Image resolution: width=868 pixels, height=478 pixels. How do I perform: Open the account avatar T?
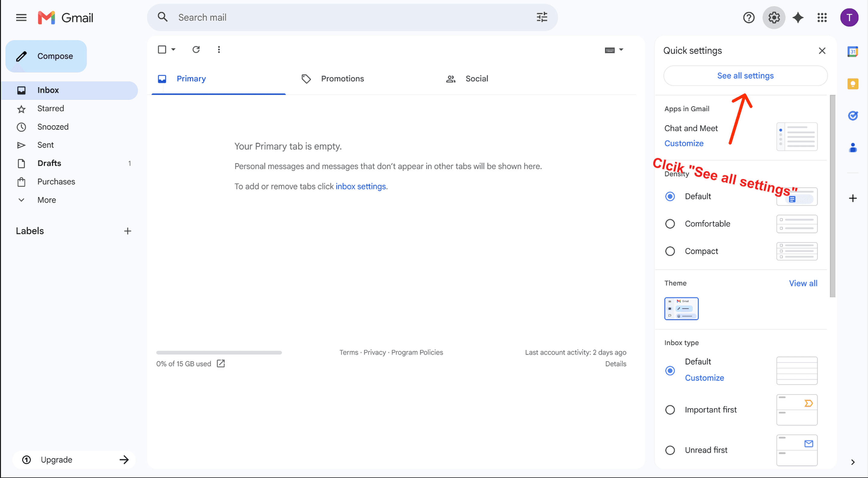(849, 17)
